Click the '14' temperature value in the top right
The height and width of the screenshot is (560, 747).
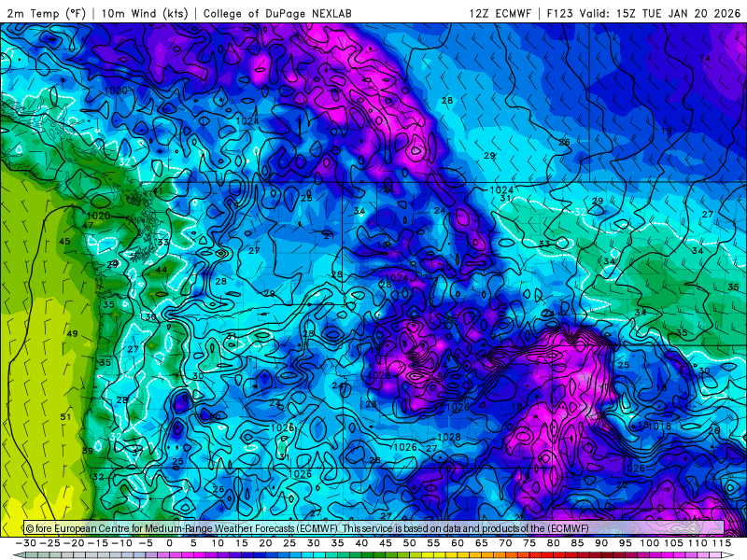pyautogui.click(x=705, y=58)
